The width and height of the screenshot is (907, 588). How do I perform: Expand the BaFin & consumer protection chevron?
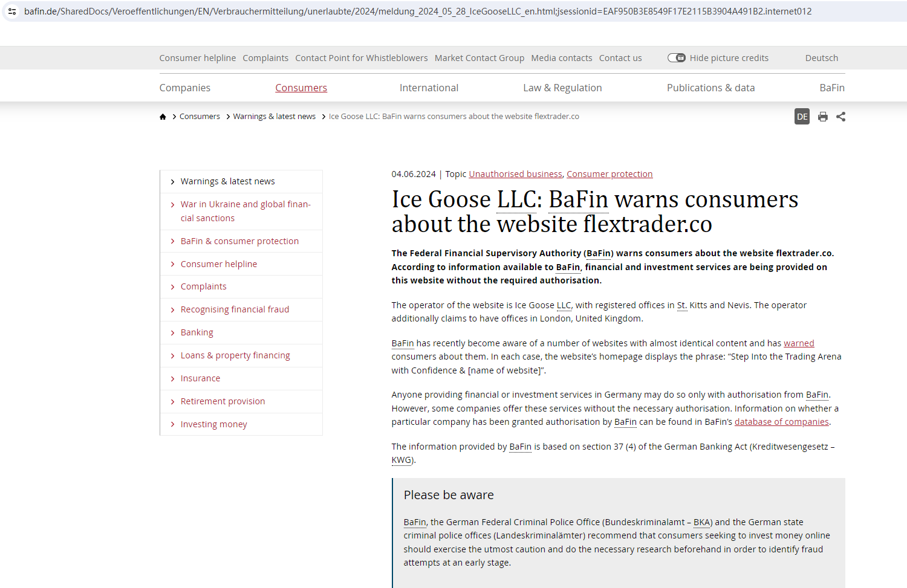pyautogui.click(x=172, y=242)
